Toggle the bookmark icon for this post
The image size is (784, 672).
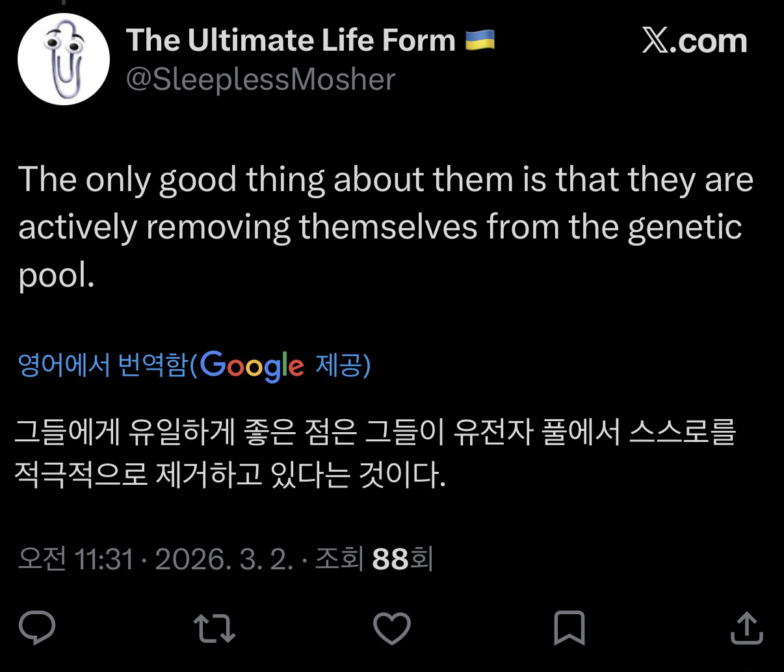pos(569,628)
